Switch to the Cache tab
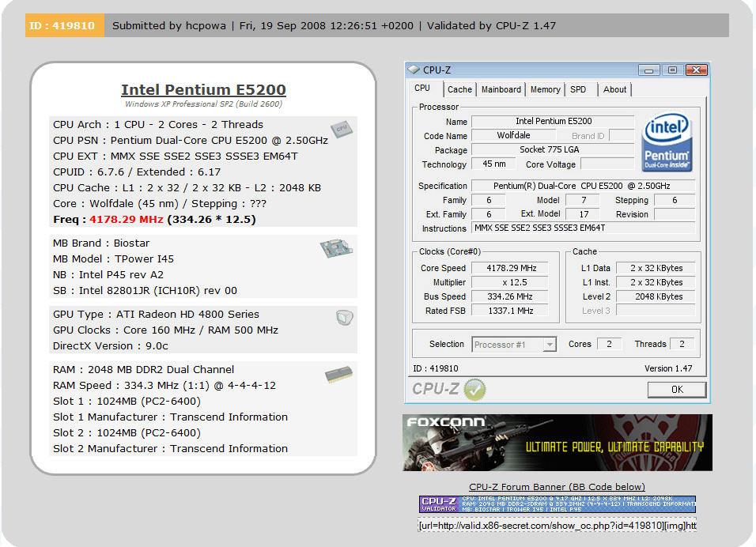Viewport: 756px width, 547px height. [x=459, y=89]
